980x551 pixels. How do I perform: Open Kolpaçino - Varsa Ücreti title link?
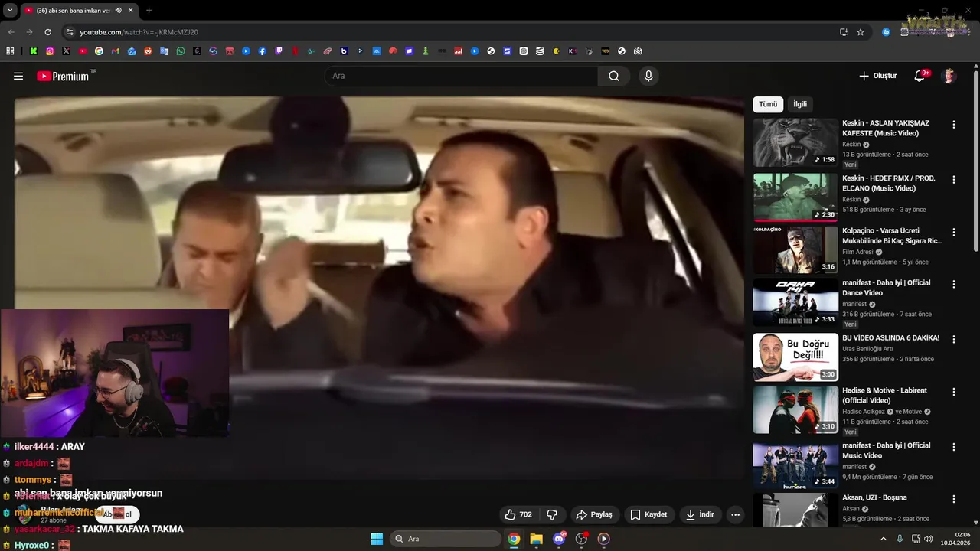892,235
